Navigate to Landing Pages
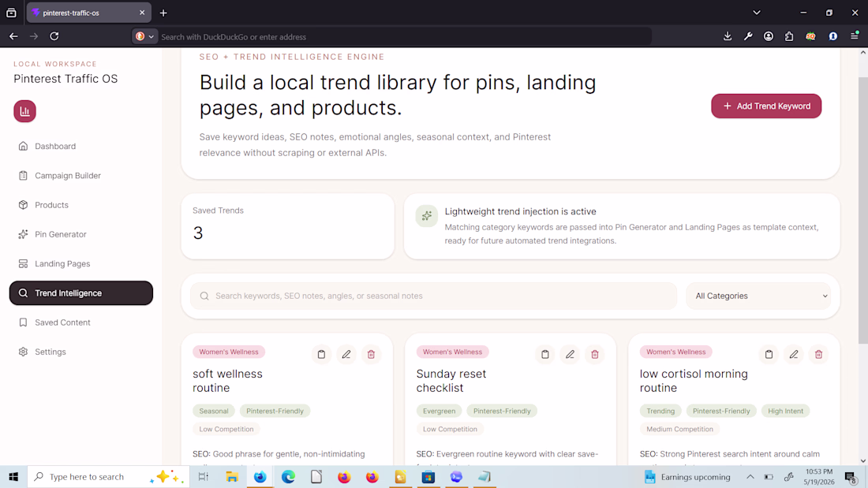The image size is (868, 488). click(80, 263)
